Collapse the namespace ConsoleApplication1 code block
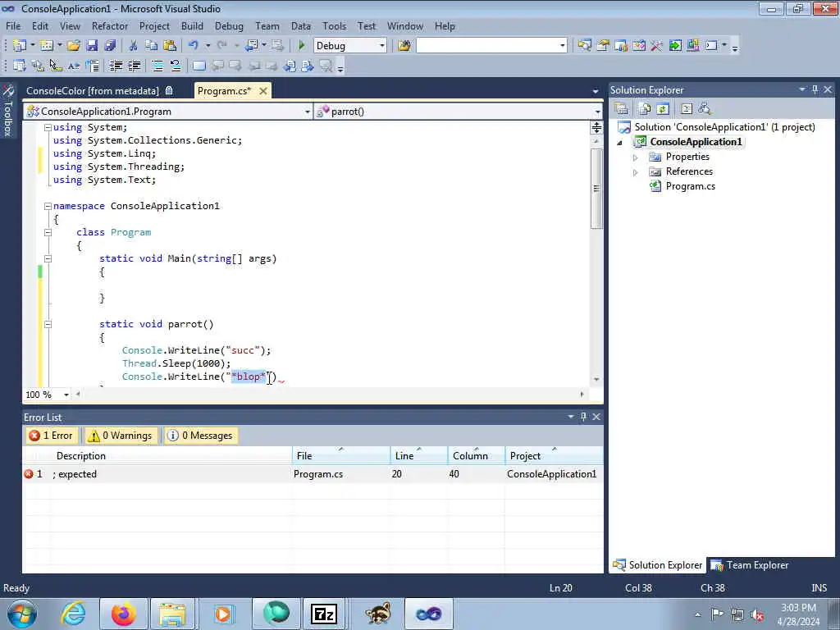Image resolution: width=840 pixels, height=630 pixels. (48, 206)
